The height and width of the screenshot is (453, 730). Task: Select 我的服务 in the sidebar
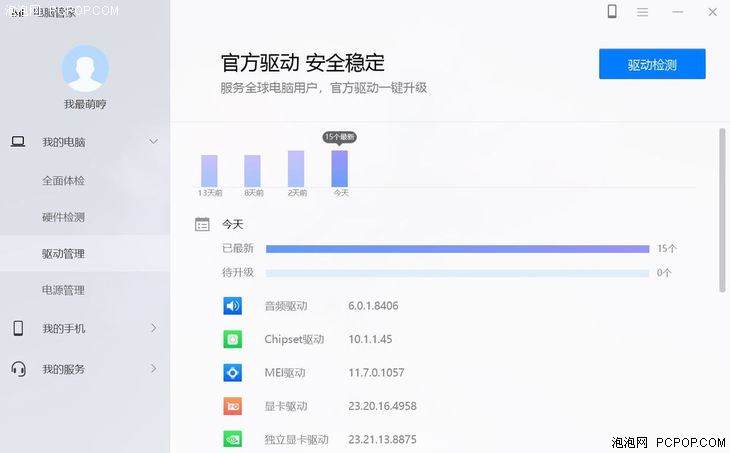click(x=64, y=369)
